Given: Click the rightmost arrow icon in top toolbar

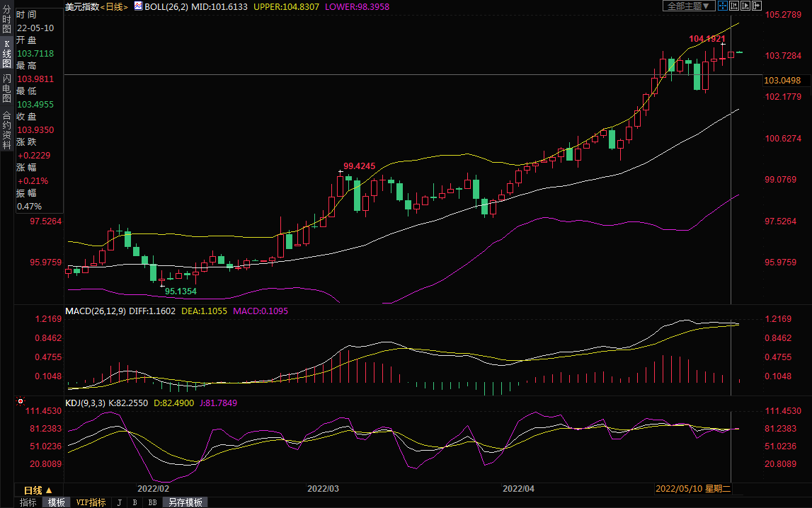Looking at the screenshot, I should pyautogui.click(x=757, y=6).
